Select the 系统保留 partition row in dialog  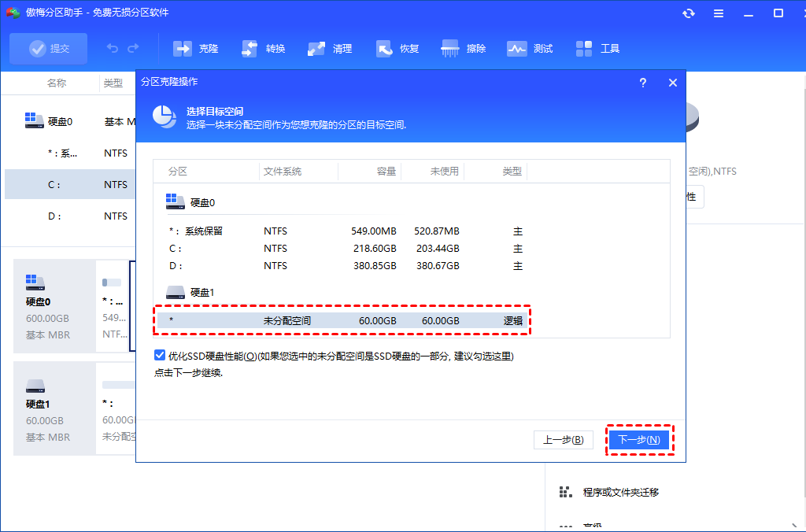pos(342,231)
